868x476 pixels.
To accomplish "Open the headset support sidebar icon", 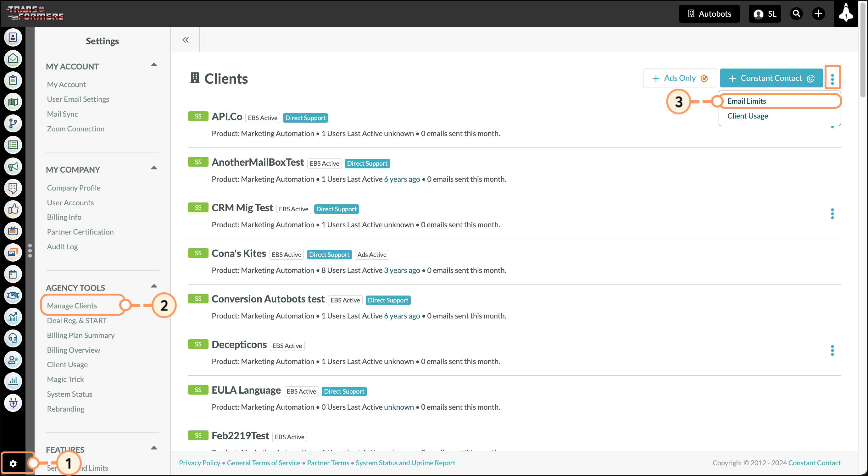I will [13, 338].
